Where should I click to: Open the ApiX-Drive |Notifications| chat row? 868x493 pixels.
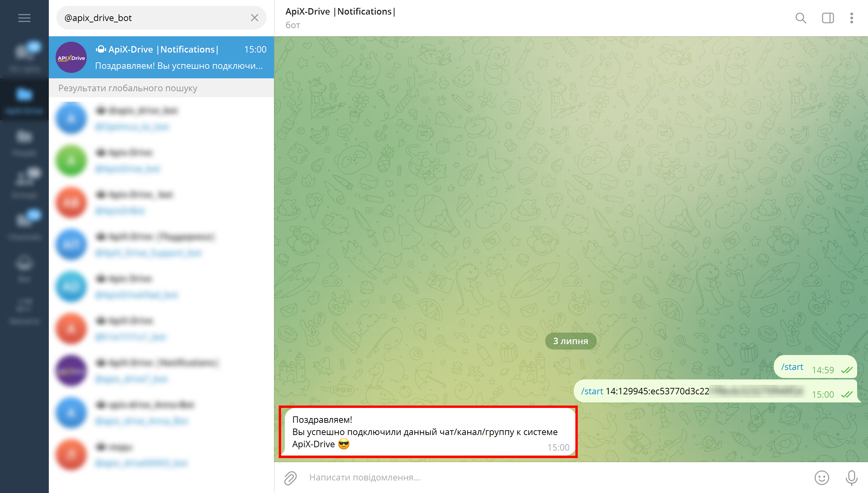tap(161, 57)
